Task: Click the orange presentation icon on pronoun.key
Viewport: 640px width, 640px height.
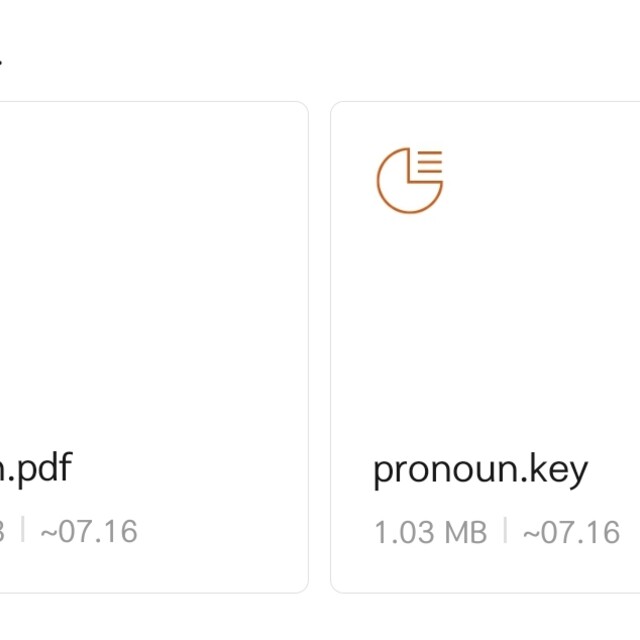Action: (409, 180)
